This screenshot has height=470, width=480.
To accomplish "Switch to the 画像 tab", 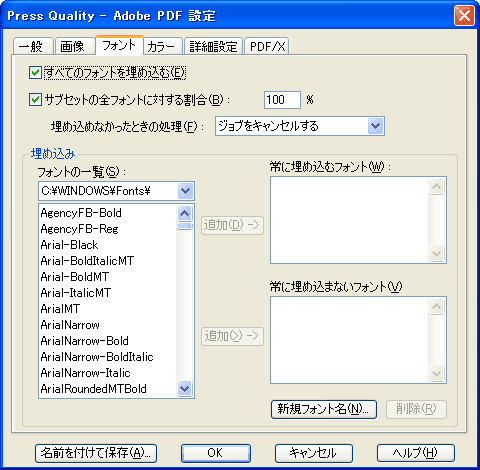I will point(72,47).
